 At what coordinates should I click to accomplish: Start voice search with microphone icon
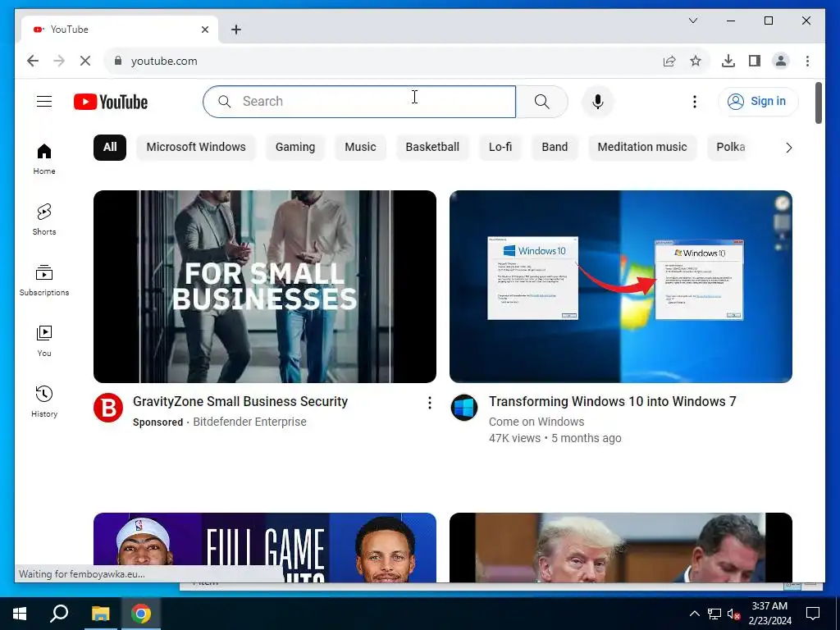click(598, 101)
